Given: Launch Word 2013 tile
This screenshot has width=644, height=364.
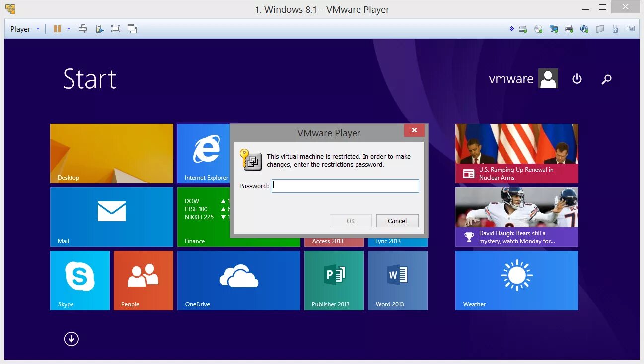Looking at the screenshot, I should coord(398,281).
